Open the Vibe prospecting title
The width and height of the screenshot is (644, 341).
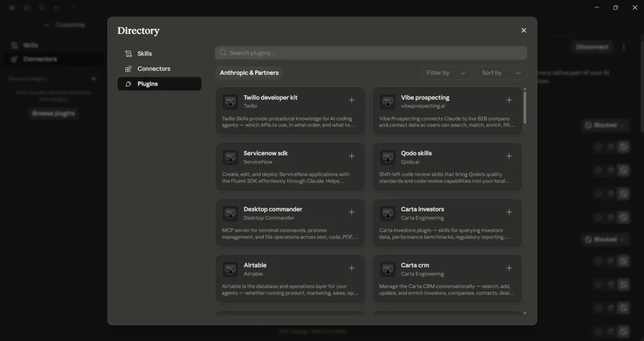[x=425, y=98]
